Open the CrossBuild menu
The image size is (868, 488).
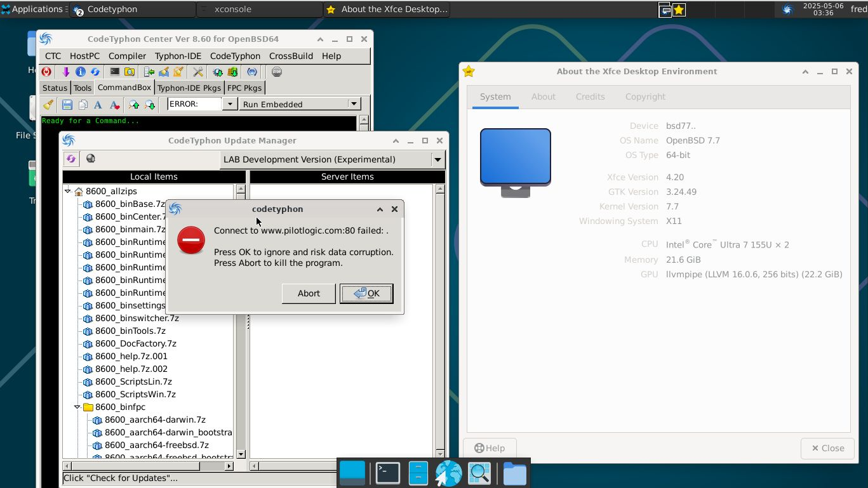(x=291, y=56)
